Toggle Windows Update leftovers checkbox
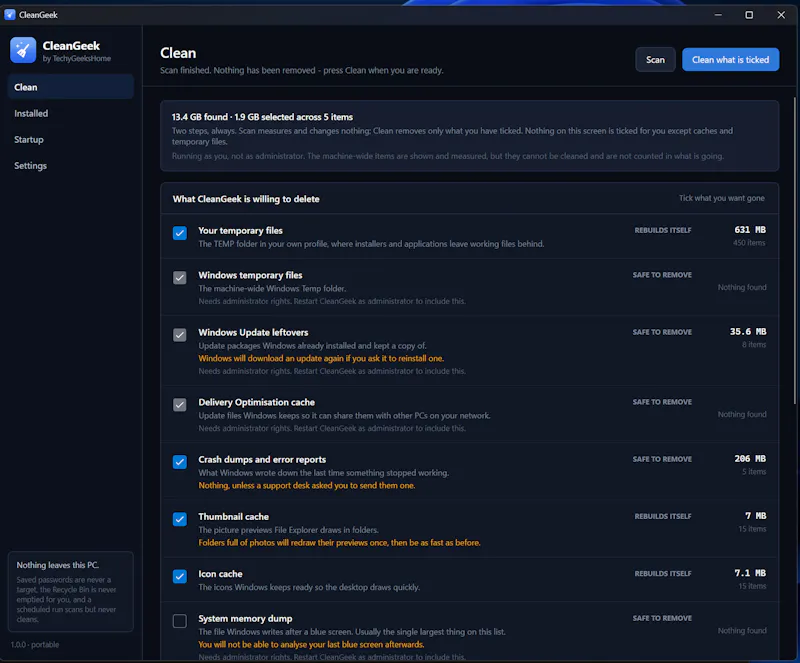The width and height of the screenshot is (800, 663). (x=180, y=335)
